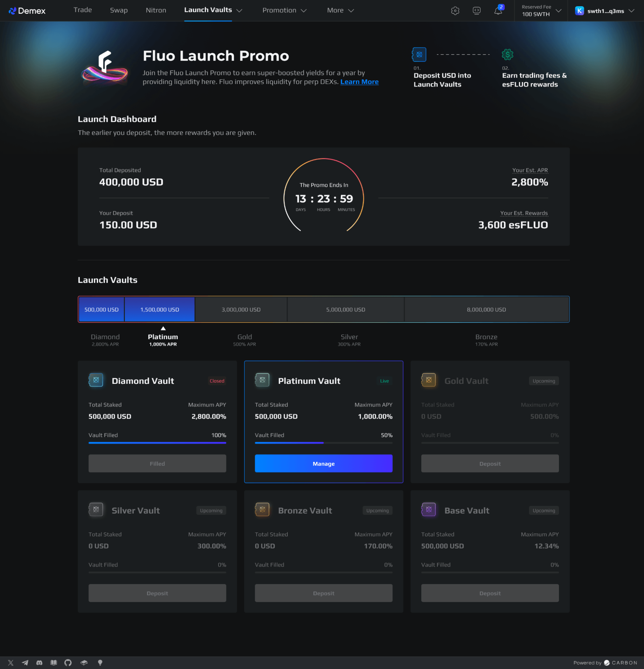The image size is (644, 669).
Task: Click Manage in the Platinum Vault
Action: tap(324, 464)
